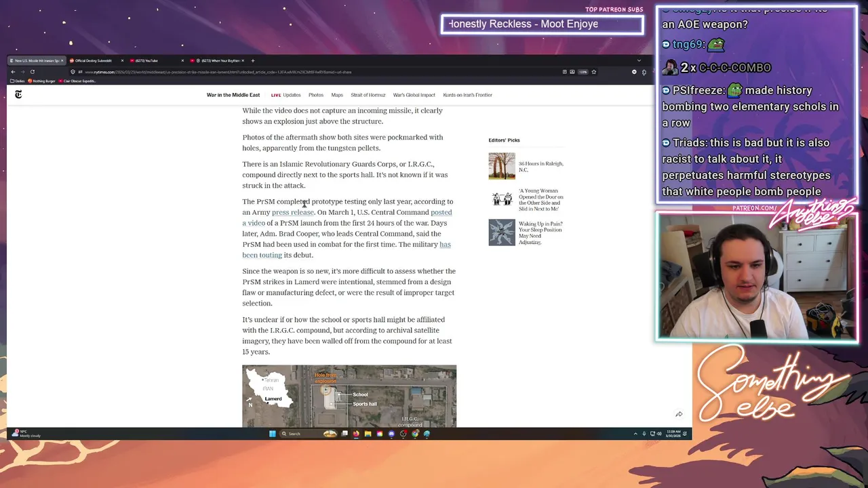Open a new browser tab with plus icon

[x=253, y=60]
